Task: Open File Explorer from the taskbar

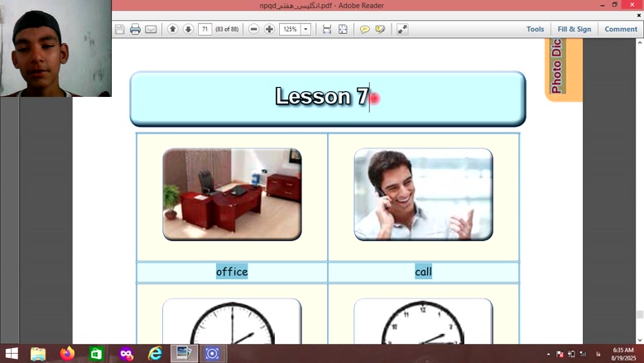Action: (38, 354)
